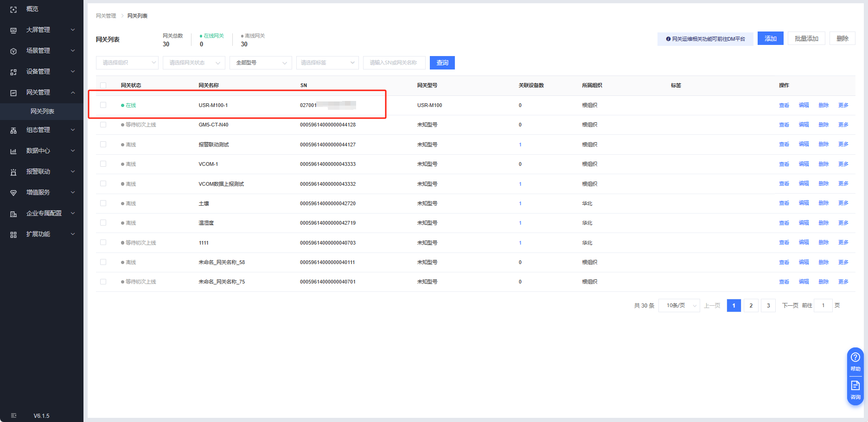Change page size via 10条/页 dropdown
The height and width of the screenshot is (422, 868).
pos(679,305)
